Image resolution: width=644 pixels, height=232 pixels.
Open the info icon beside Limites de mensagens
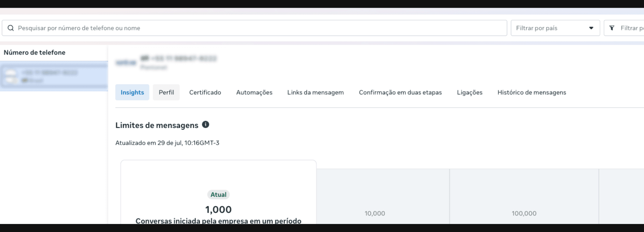click(x=206, y=125)
